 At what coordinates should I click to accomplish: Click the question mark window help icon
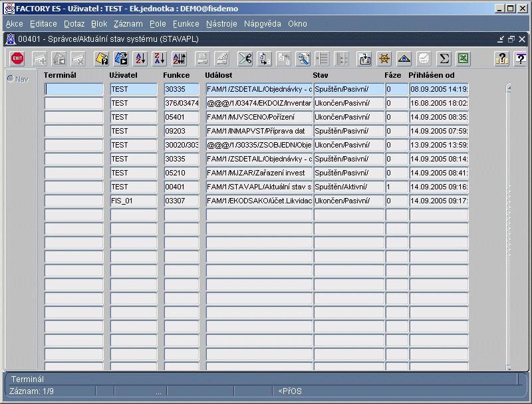(521, 58)
